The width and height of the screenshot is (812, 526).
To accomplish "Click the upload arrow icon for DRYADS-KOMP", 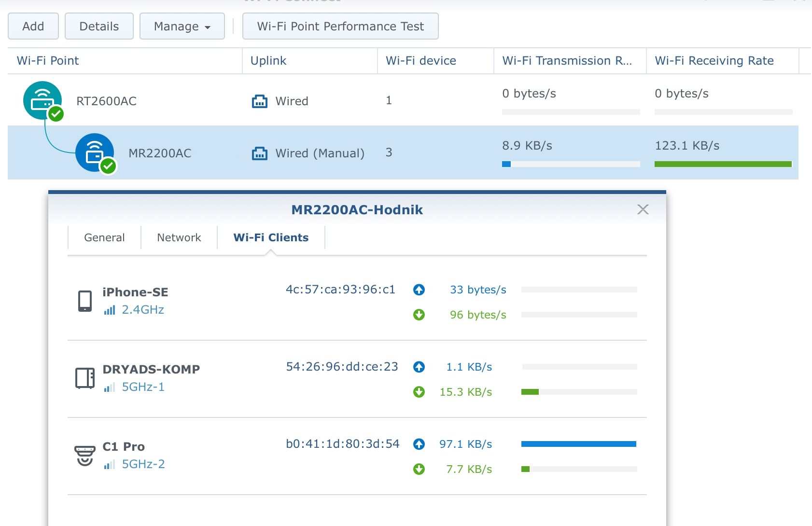I will click(x=419, y=367).
